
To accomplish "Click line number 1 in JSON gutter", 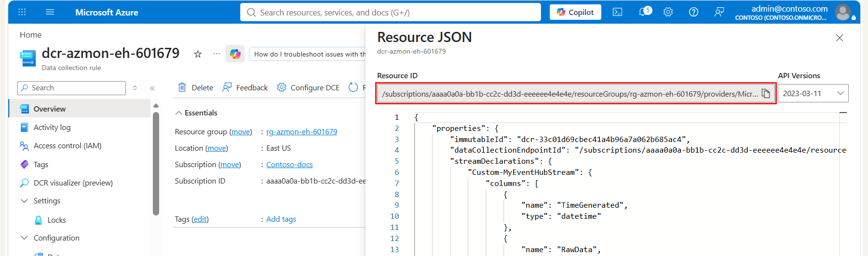I will click(x=397, y=117).
